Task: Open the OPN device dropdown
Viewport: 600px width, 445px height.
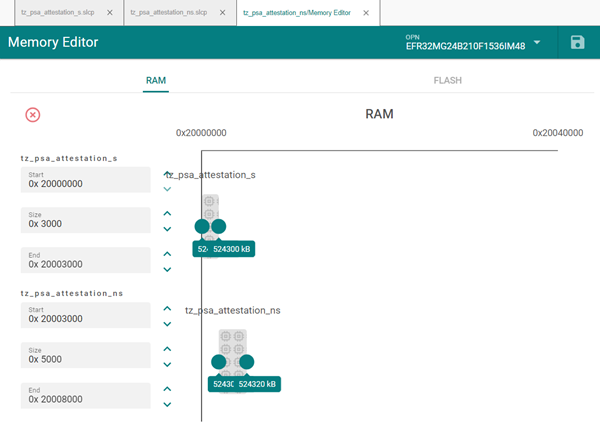Action: (x=537, y=43)
